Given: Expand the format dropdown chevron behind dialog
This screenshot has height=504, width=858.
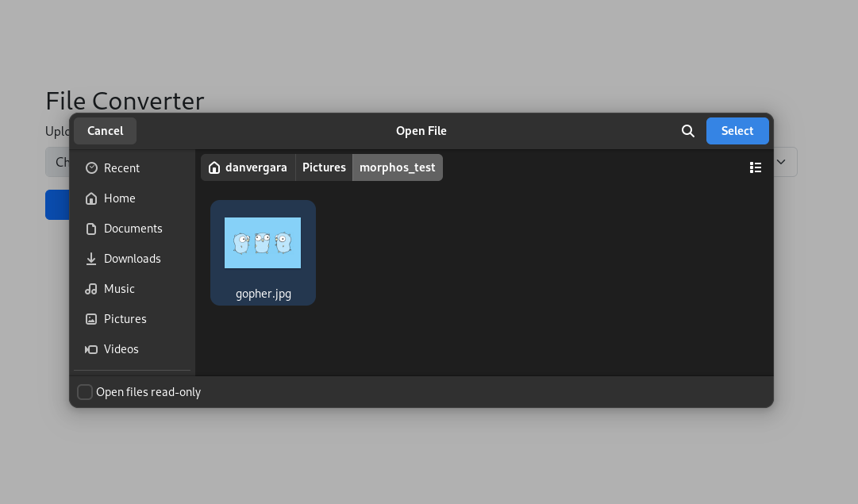Looking at the screenshot, I should pos(781,162).
